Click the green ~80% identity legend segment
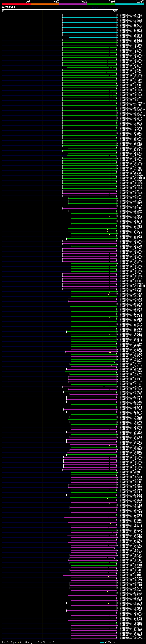Screen dimensions: 146x644 pos(101,4)
